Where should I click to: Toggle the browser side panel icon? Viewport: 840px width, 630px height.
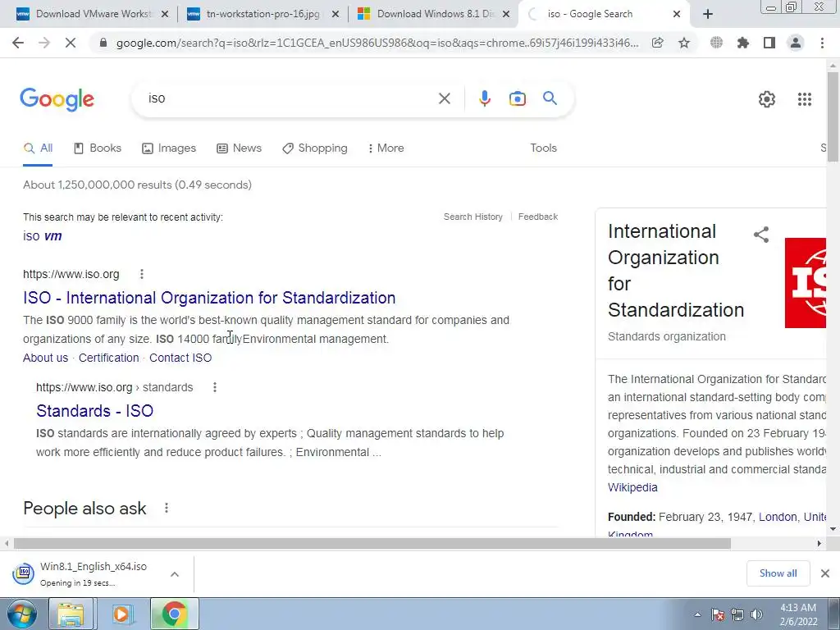(x=769, y=43)
